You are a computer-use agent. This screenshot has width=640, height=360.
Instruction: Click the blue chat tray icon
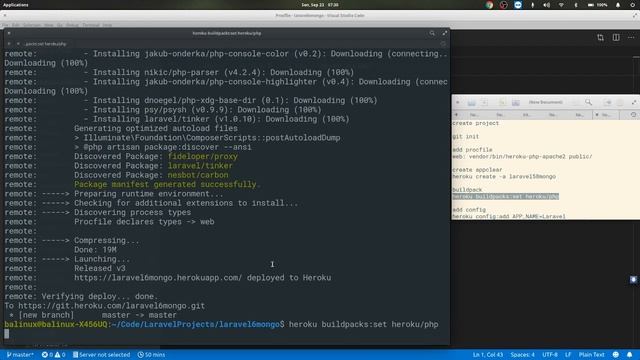pyautogui.click(x=518, y=5)
